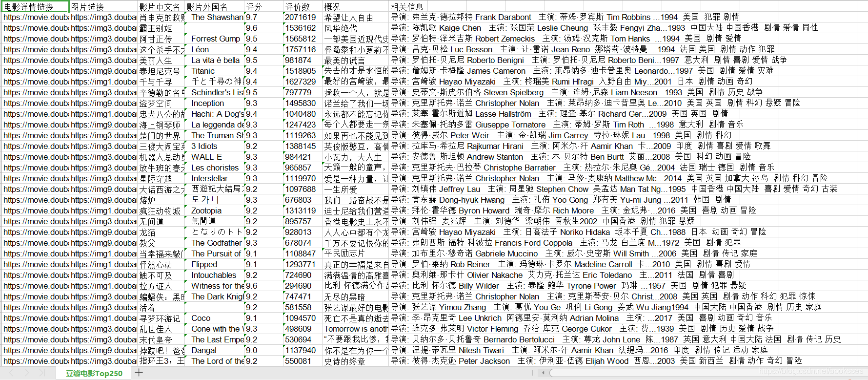Select the 千与千寻 Chinese title cell
The width and height of the screenshot is (868, 380).
[161, 82]
